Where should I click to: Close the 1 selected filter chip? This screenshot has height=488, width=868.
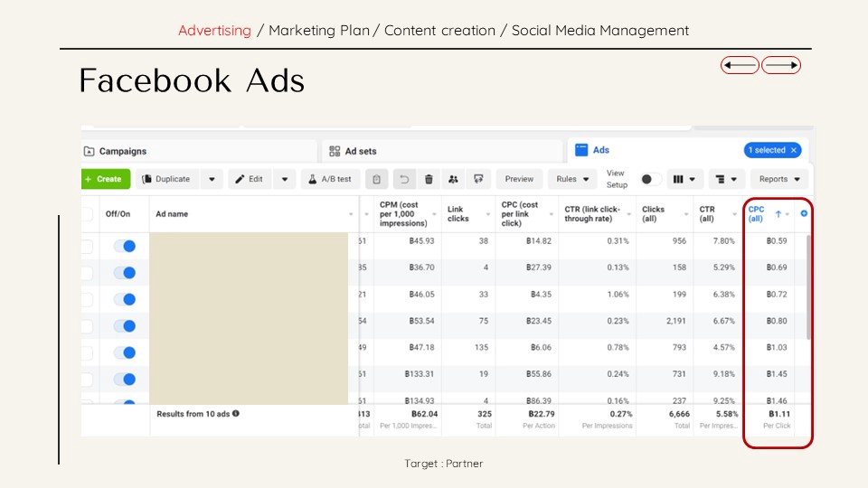point(793,150)
